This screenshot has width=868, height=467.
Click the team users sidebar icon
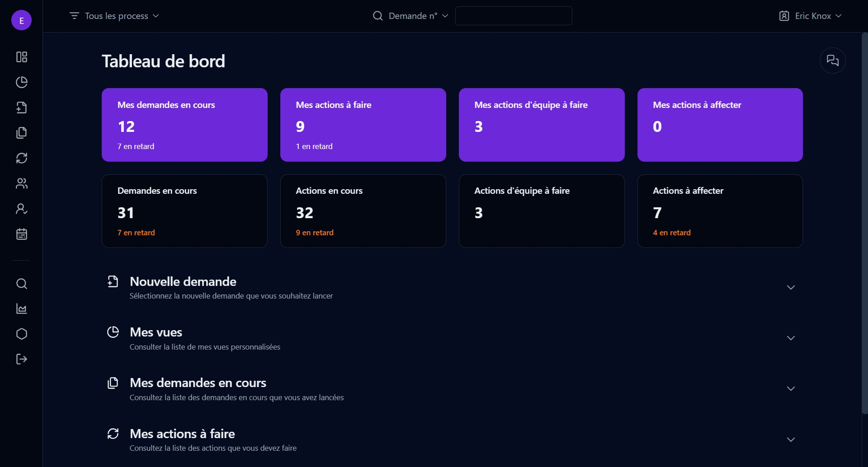pyautogui.click(x=22, y=183)
